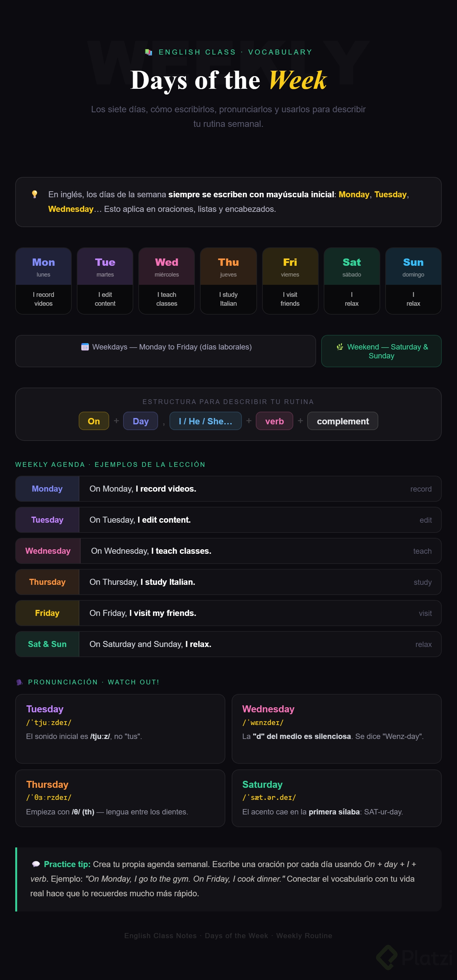Click the complement chip

click(x=342, y=421)
